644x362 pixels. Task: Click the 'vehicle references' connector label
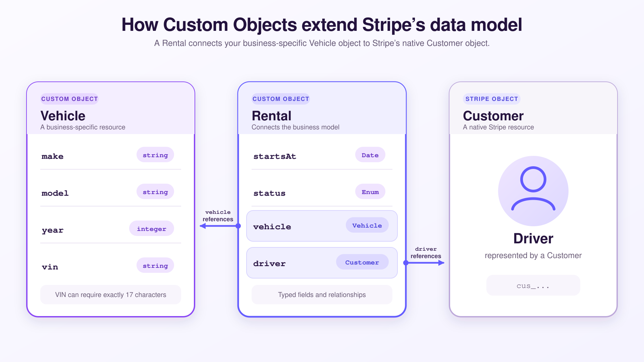coord(218,216)
